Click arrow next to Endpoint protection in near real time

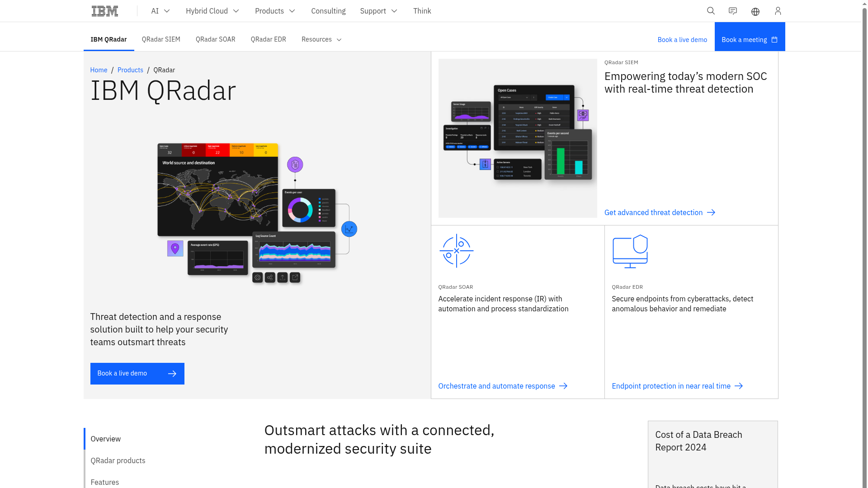click(739, 386)
